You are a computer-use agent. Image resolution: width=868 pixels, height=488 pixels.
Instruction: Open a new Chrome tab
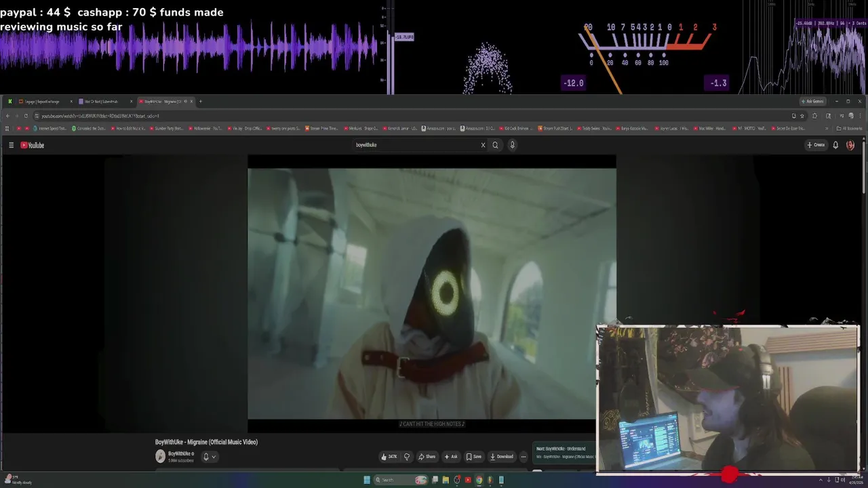200,102
